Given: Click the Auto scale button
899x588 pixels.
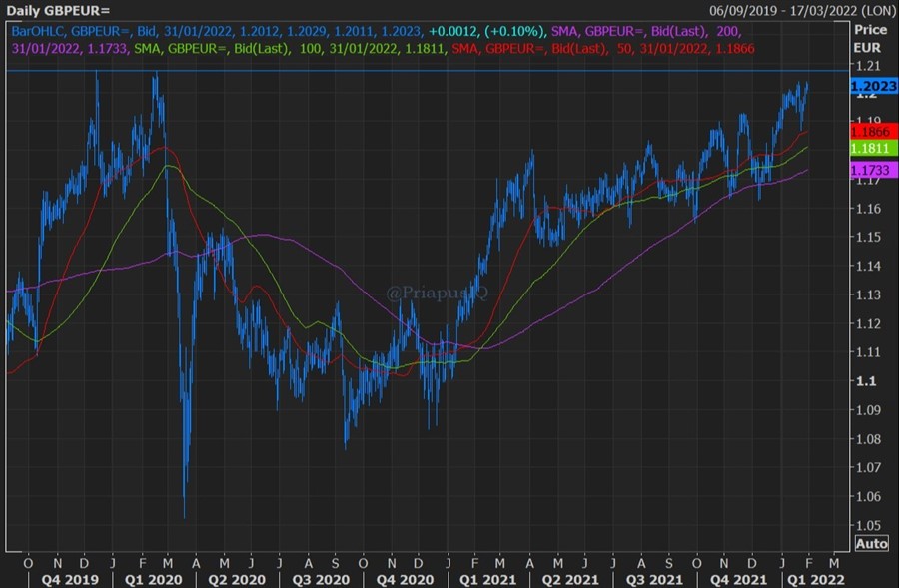Looking at the screenshot, I should pos(871,543).
